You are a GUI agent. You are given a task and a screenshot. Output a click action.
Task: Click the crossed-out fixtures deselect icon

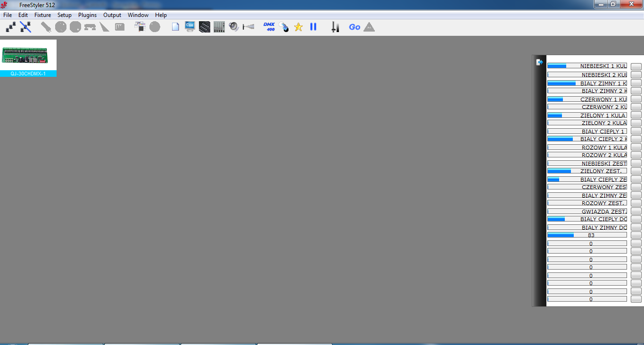click(x=25, y=27)
